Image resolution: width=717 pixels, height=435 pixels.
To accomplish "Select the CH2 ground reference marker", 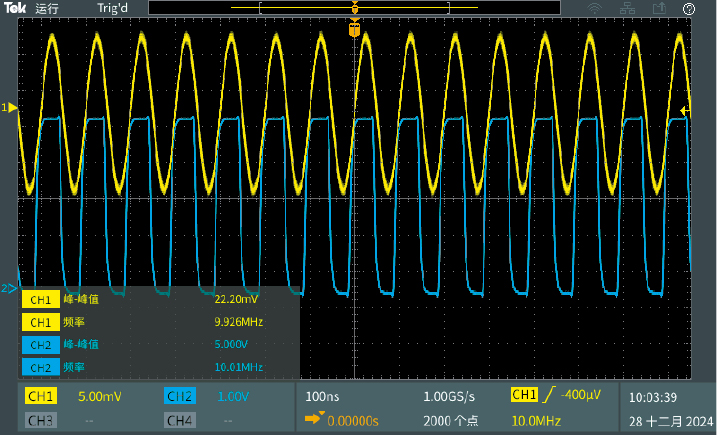I will pos(9,289).
